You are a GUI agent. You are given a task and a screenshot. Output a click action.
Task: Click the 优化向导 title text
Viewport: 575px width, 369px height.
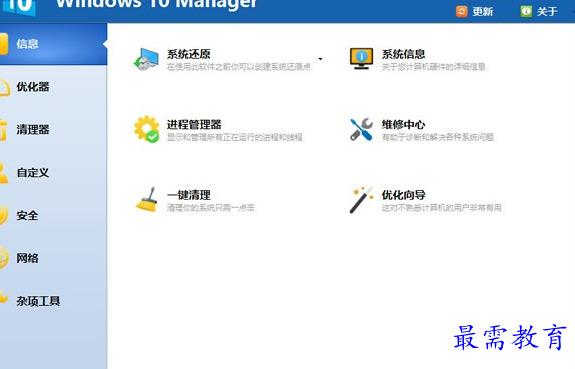403,195
